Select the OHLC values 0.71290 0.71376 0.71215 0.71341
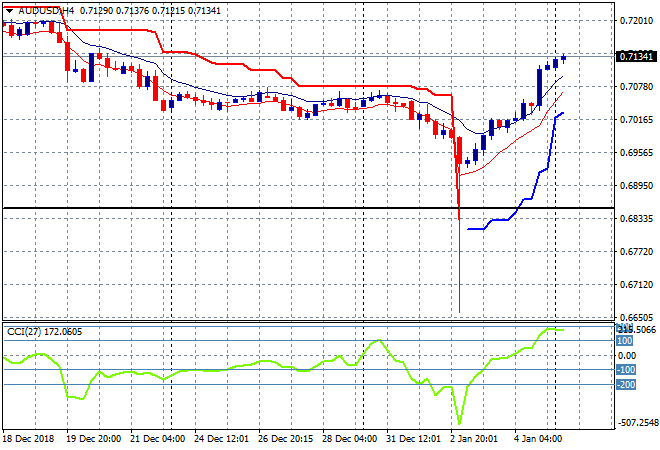This screenshot has width=660, height=450. (150, 11)
